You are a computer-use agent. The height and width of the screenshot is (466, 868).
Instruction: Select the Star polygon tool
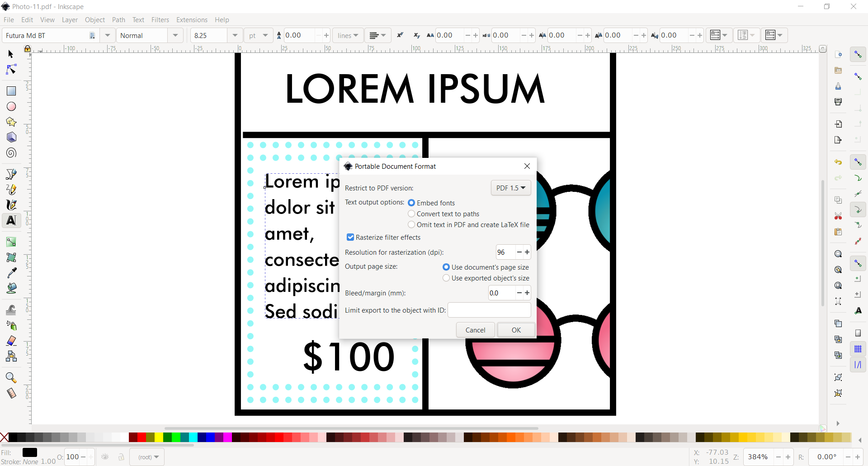[x=11, y=122]
